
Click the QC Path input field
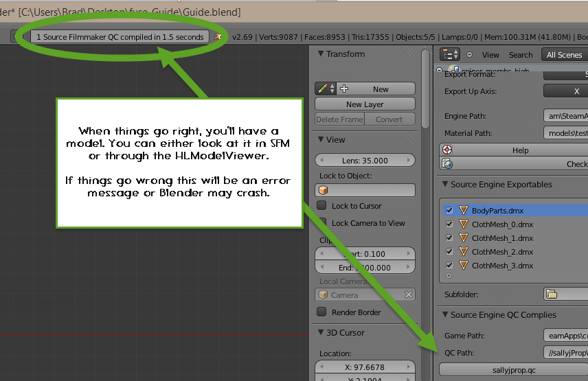tap(566, 353)
